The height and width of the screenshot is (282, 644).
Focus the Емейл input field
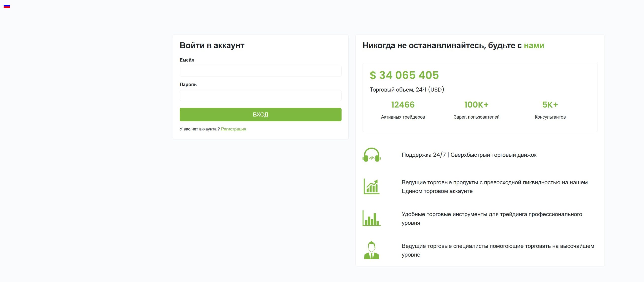coord(260,71)
